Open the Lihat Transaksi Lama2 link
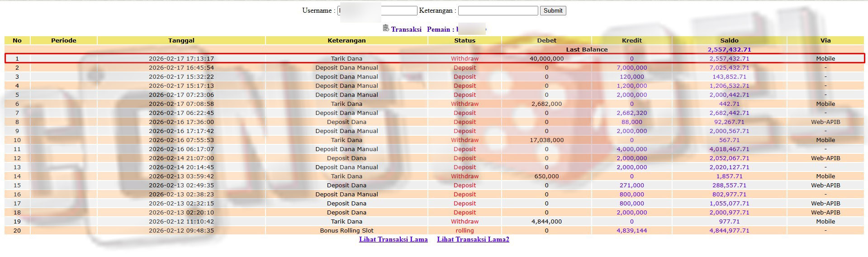 473,239
